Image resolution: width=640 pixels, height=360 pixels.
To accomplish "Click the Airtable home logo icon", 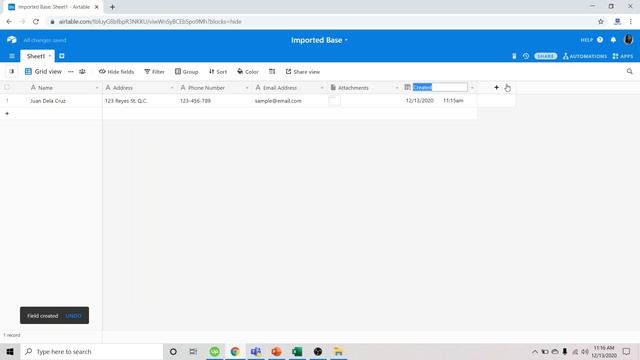I will click(x=11, y=40).
